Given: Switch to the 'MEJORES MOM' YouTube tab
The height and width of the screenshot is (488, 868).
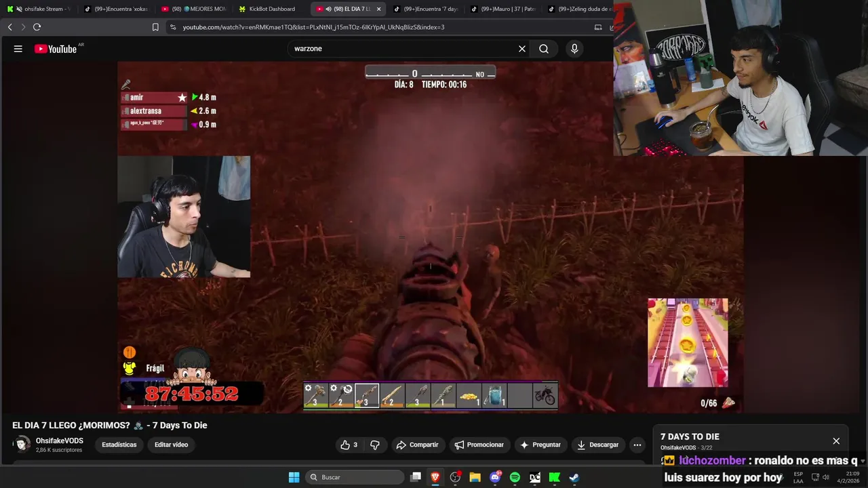Looking at the screenshot, I should pyautogui.click(x=194, y=9).
